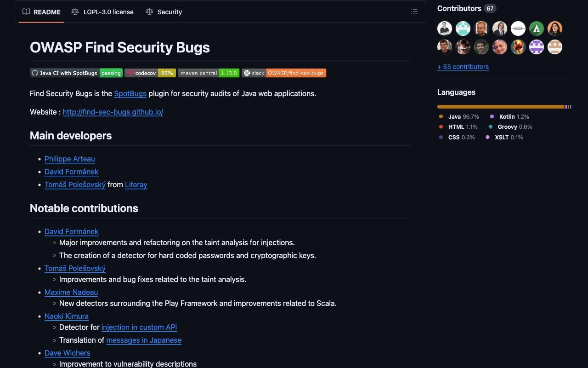The image size is (588, 368).
Task: Click the Java segment of languages bar
Action: (501, 107)
